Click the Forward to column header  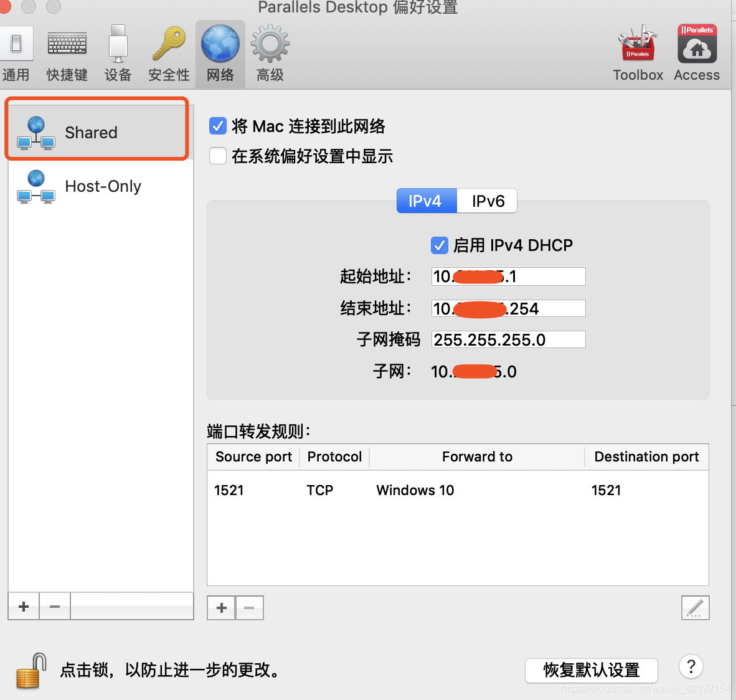[x=477, y=456]
